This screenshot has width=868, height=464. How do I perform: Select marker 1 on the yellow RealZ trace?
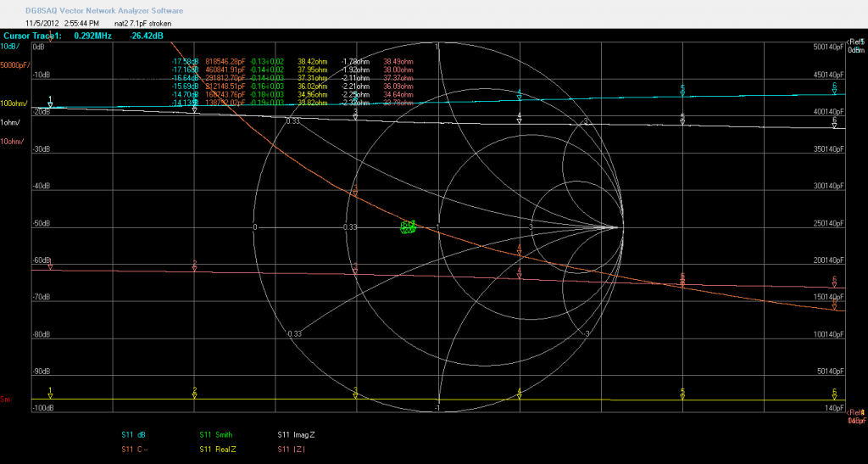tap(50, 395)
